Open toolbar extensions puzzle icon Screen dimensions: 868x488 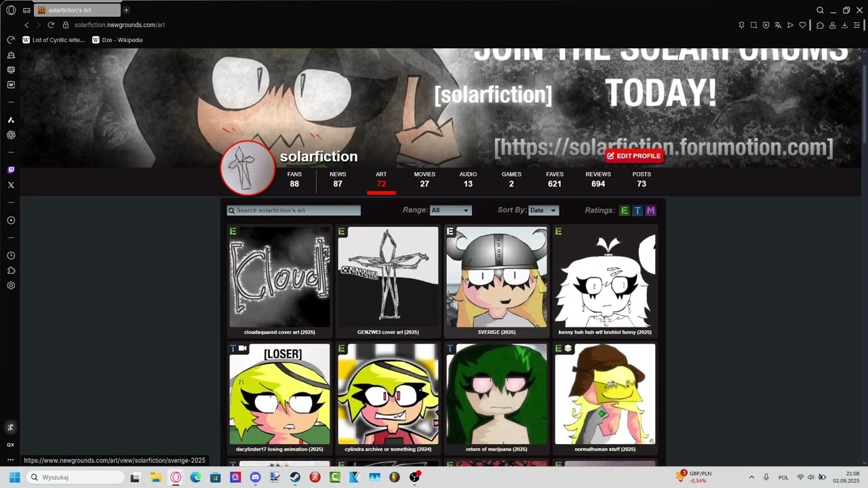coord(820,25)
